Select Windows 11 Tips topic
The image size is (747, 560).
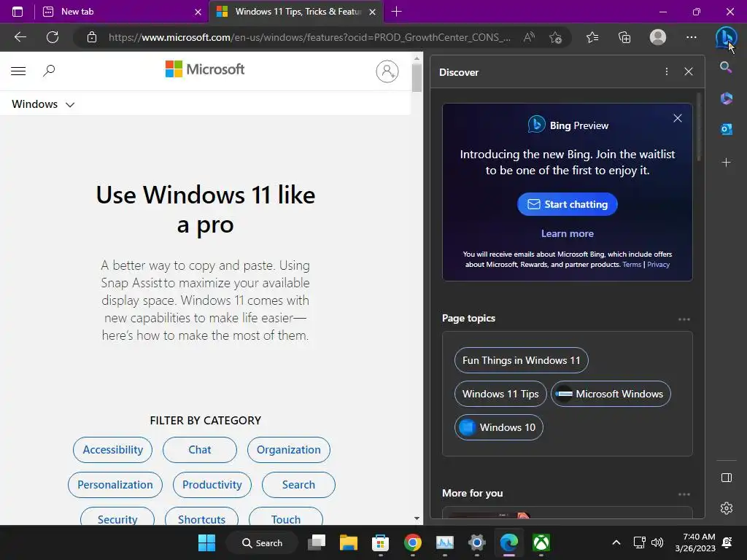pos(500,394)
